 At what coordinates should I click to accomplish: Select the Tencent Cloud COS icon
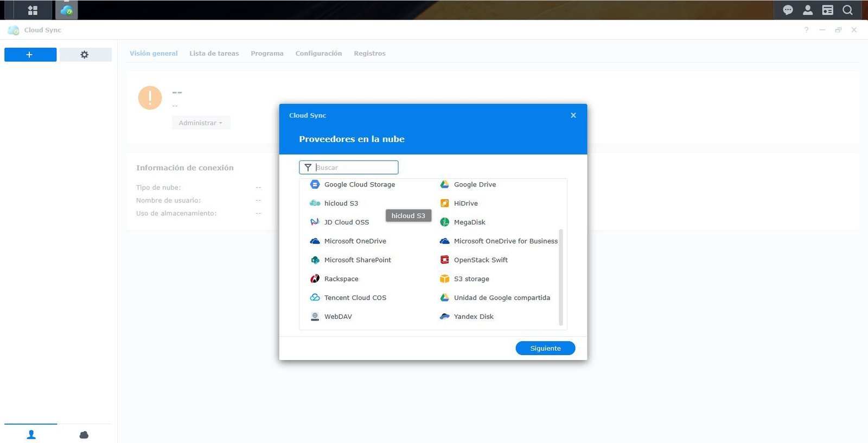click(315, 298)
